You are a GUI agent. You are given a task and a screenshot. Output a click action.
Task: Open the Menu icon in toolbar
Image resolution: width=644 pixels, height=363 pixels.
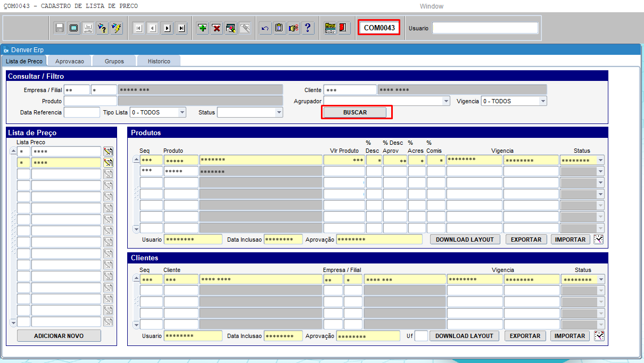[x=330, y=28]
